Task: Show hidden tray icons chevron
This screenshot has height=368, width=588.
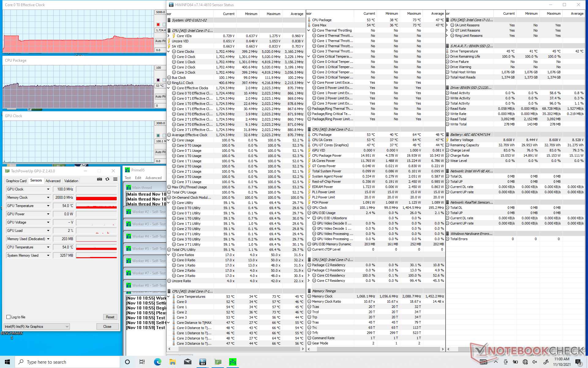Action: click(496, 362)
